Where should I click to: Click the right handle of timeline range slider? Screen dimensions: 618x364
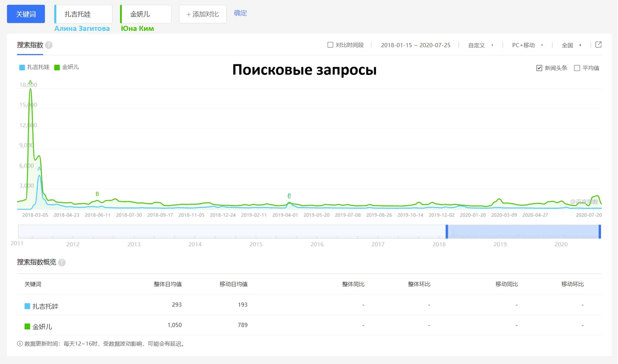[600, 232]
